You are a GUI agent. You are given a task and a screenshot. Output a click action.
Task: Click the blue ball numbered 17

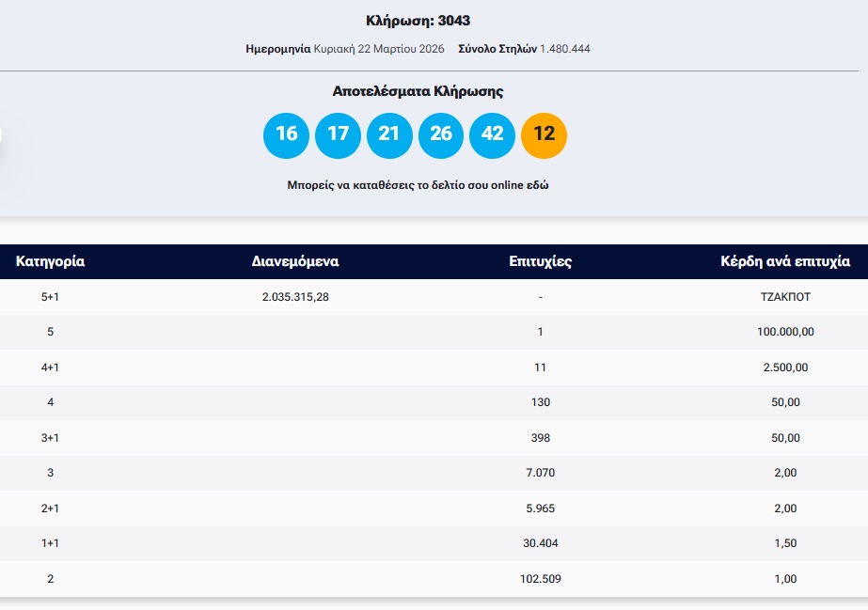pos(338,134)
